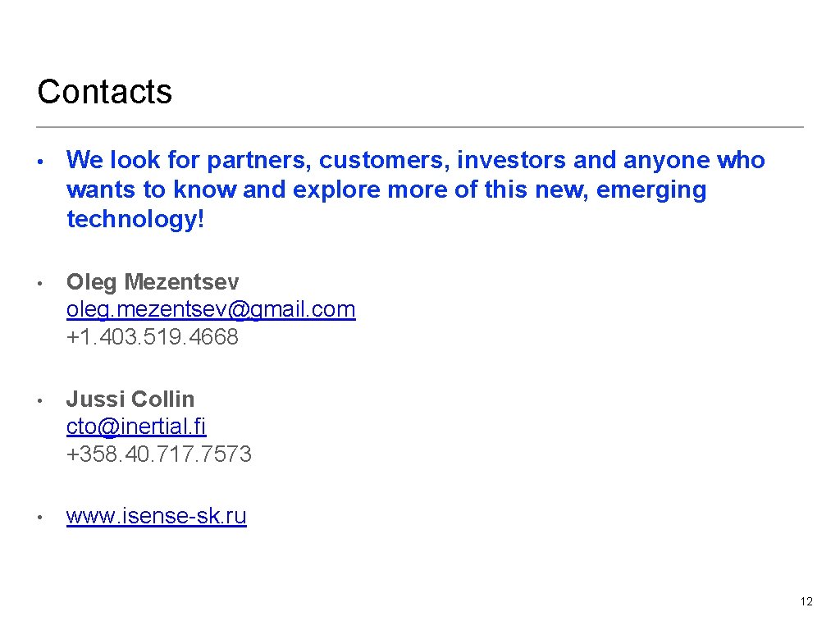Click the word "explore" in second line
This screenshot has width=840, height=630.
pos(336,190)
